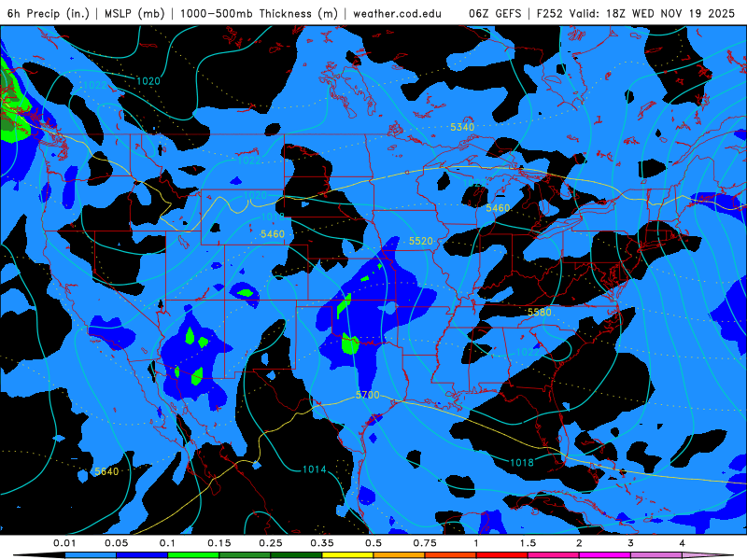Select the yellow 0.35 legend swatch
Viewport: 747px width, 560px height.
click(347, 555)
